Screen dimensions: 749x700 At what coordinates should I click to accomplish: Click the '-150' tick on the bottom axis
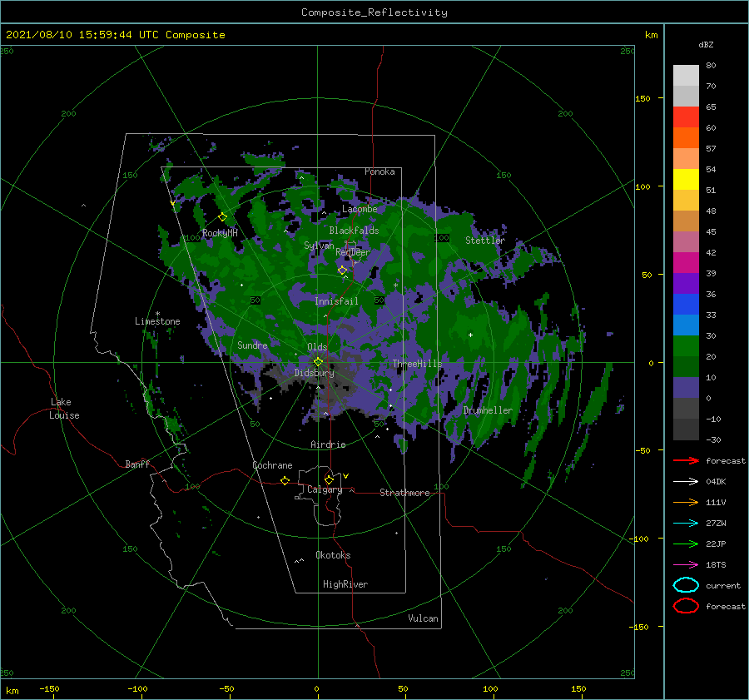click(49, 688)
